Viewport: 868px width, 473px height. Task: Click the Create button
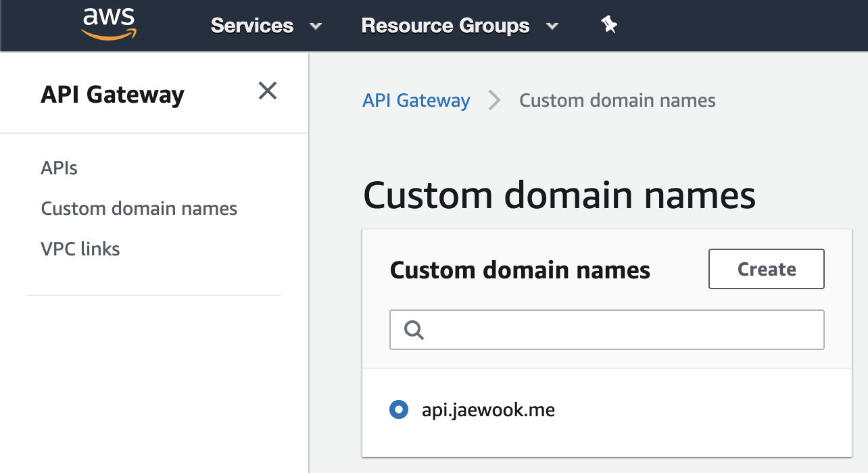(x=766, y=269)
